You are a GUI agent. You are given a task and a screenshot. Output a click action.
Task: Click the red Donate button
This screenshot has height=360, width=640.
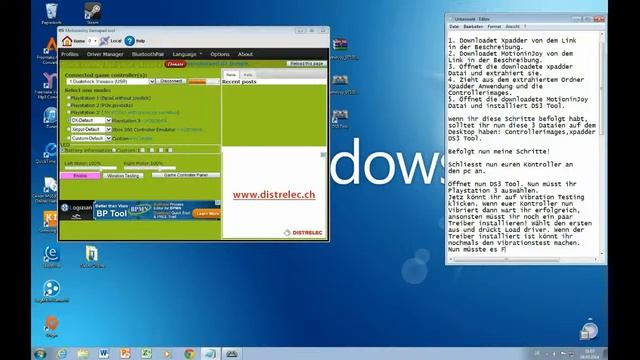click(x=176, y=64)
